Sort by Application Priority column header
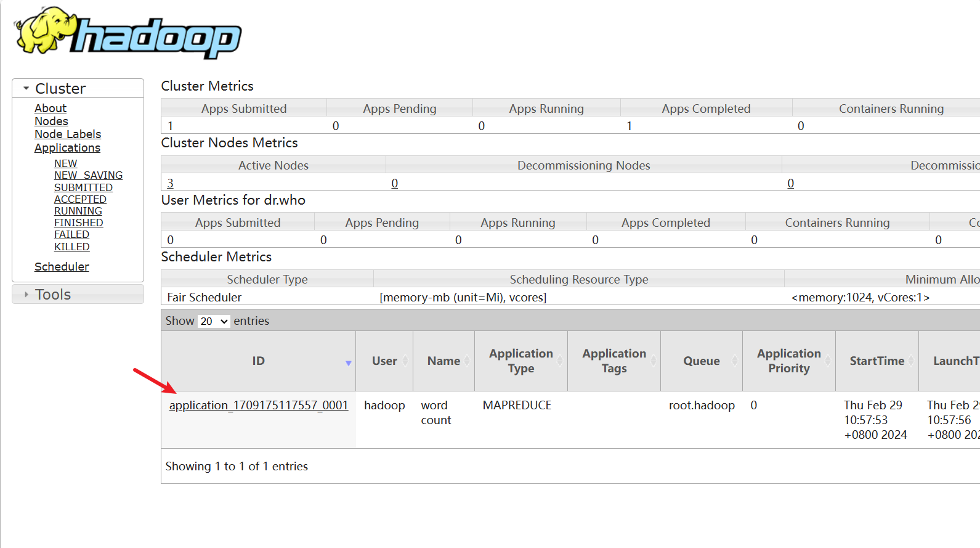Image resolution: width=980 pixels, height=548 pixels. 788,361
